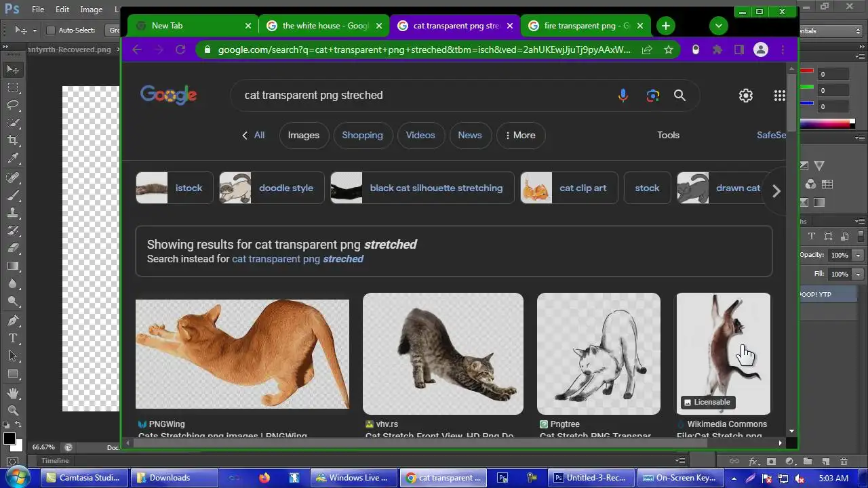
Task: Search instead for cat transparent png streched
Action: point(298,259)
